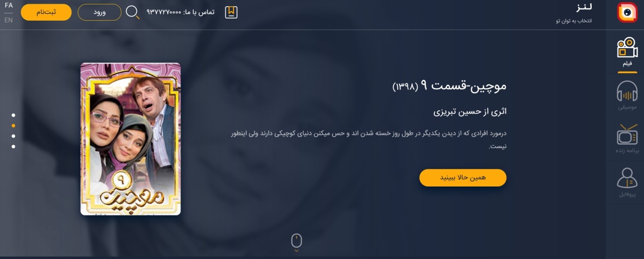Select the fourth carousel slide dot
This screenshot has height=259, width=644.
(x=14, y=146)
